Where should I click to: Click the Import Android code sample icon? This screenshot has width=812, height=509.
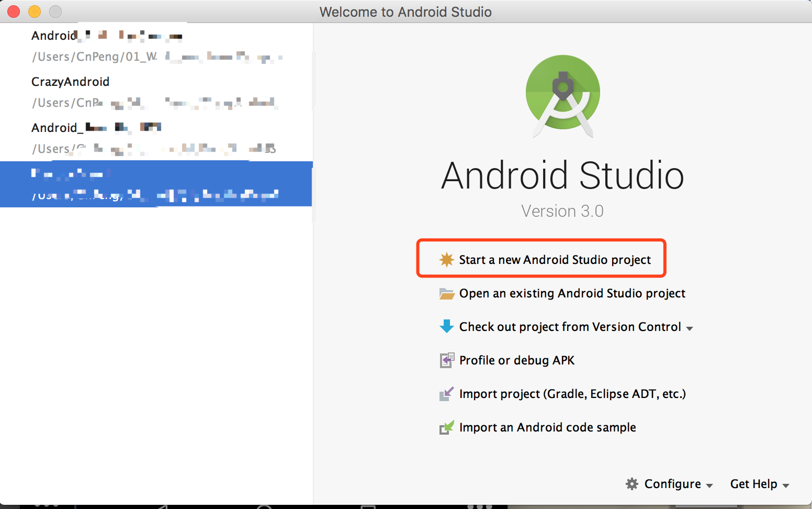tap(447, 427)
